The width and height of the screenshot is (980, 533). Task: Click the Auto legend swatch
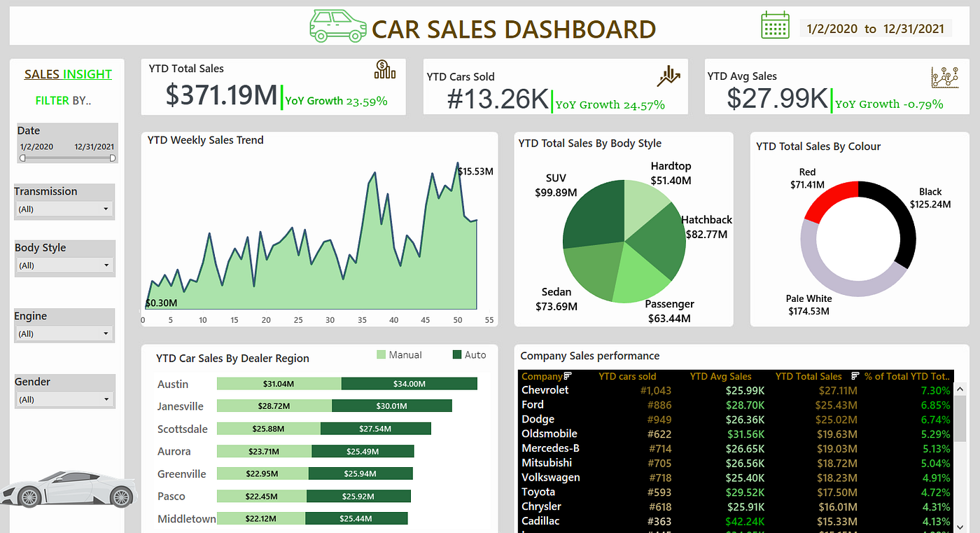tap(458, 355)
